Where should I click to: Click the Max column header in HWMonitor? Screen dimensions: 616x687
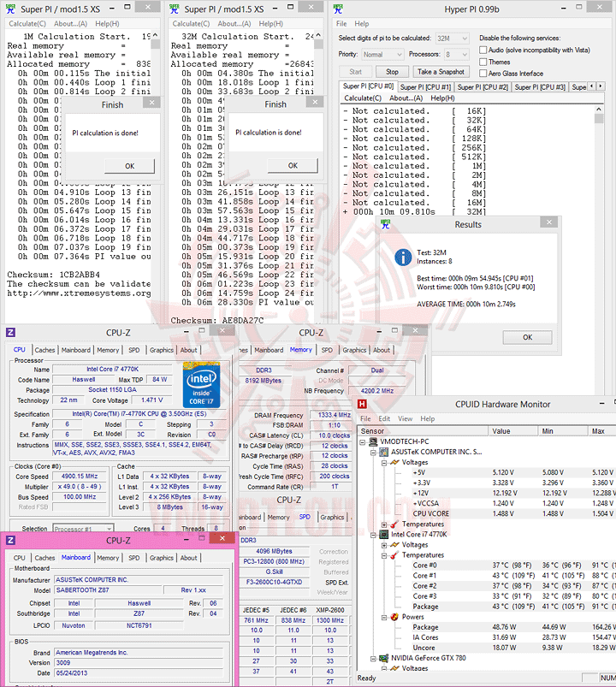602,431
